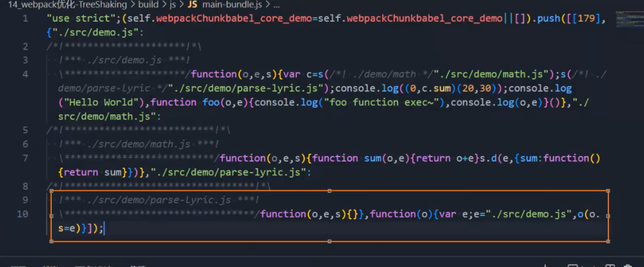Image resolution: width=644 pixels, height=267 pixels.
Task: Select the top-right handle of orange rectangle
Action: tap(608, 191)
